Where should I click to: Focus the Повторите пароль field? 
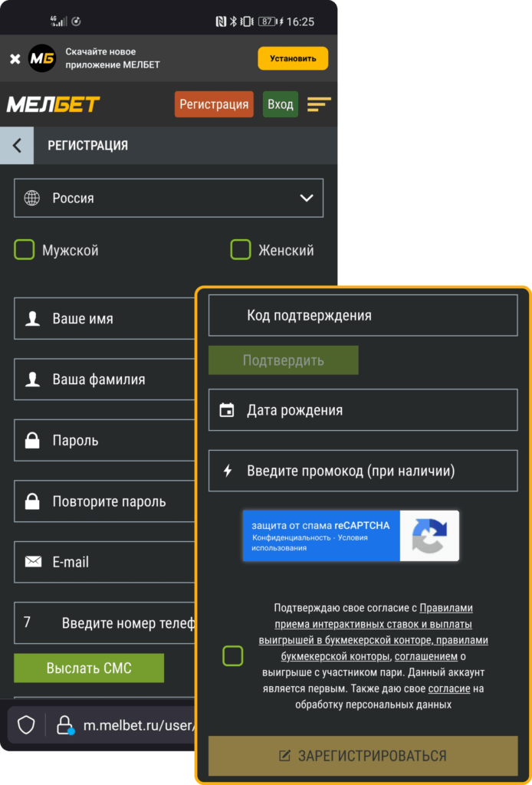tap(104, 501)
